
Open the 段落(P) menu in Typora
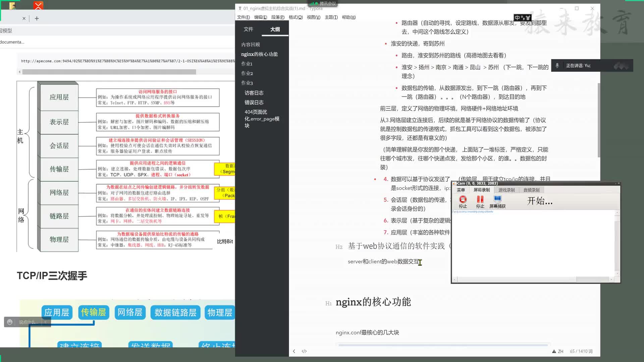pyautogui.click(x=278, y=17)
